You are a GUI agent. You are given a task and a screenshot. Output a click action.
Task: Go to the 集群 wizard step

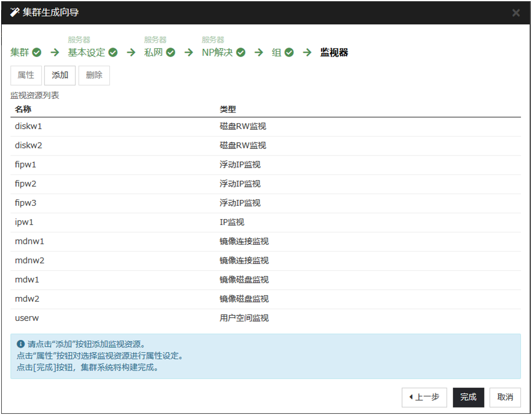pyautogui.click(x=20, y=52)
